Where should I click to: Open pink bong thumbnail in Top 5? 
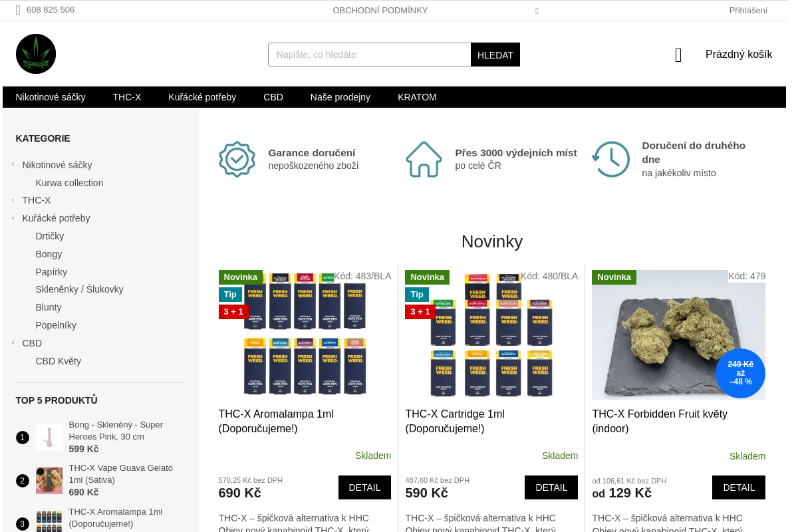point(49,438)
